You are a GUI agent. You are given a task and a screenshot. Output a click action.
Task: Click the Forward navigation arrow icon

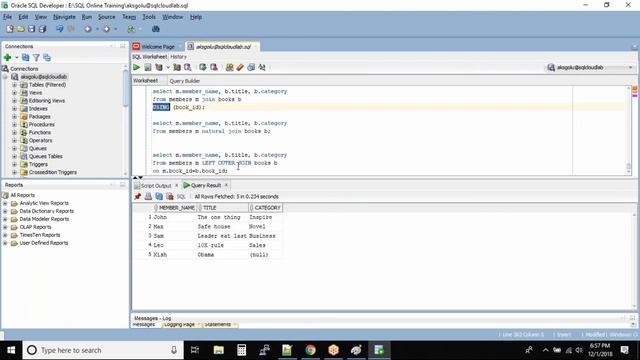[107, 29]
